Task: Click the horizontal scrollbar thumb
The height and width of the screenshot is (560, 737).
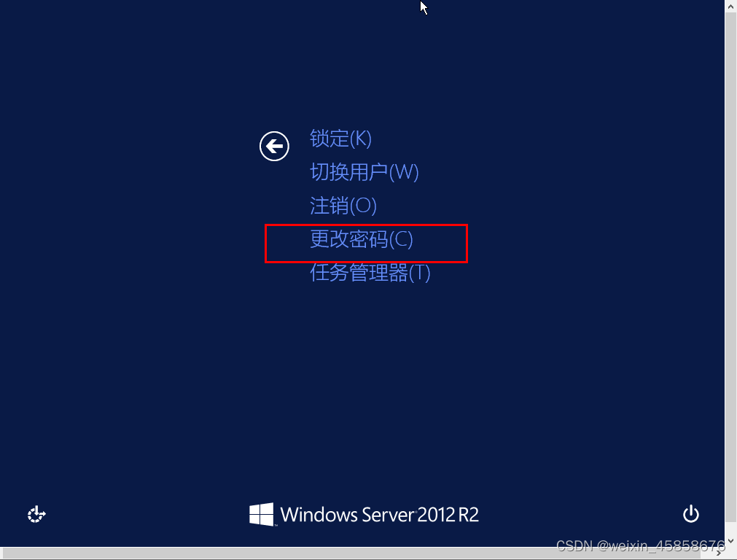Action: [x=351, y=553]
